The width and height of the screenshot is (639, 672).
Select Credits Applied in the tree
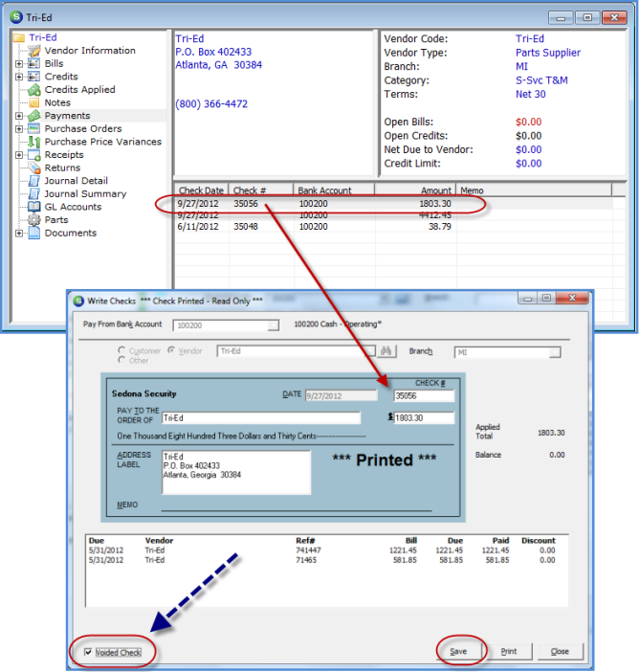pyautogui.click(x=80, y=90)
